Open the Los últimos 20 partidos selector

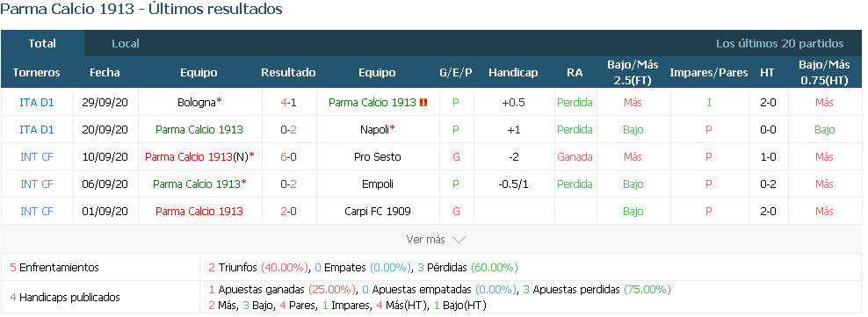click(779, 43)
